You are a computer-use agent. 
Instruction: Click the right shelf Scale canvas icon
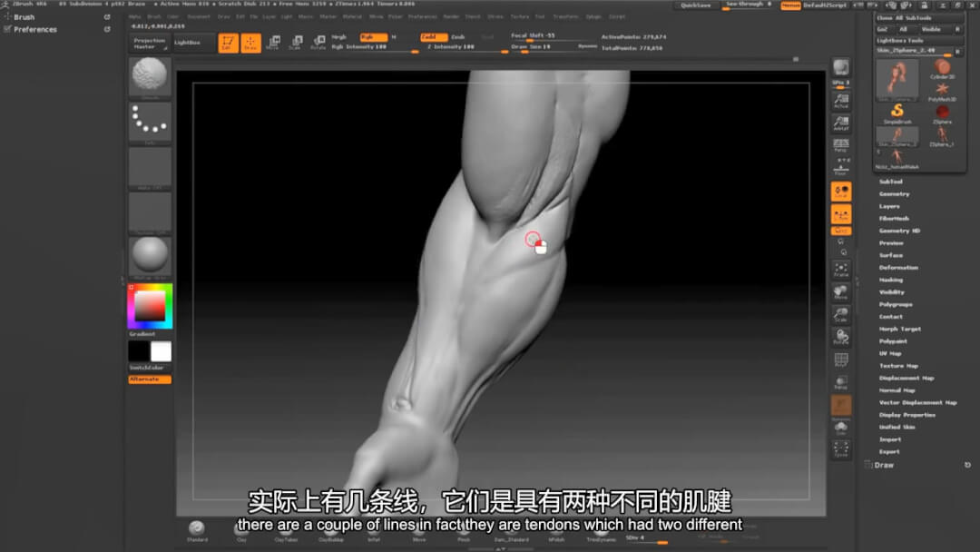point(840,314)
